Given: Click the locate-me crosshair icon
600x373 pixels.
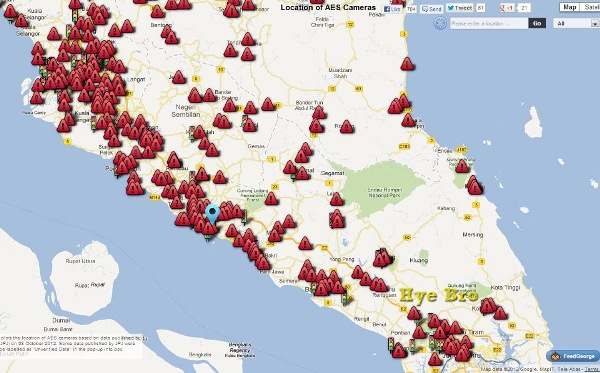Looking at the screenshot, I should [x=440, y=23].
